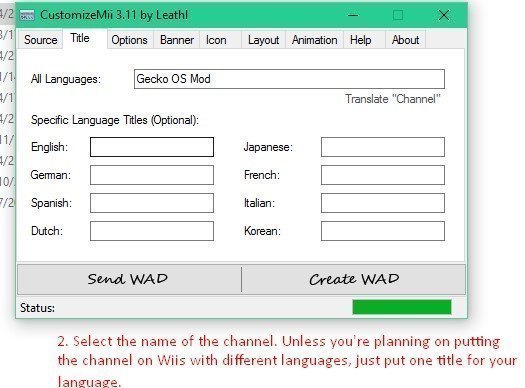Click the Send WAD button
The width and height of the screenshot is (525, 388).
(129, 279)
